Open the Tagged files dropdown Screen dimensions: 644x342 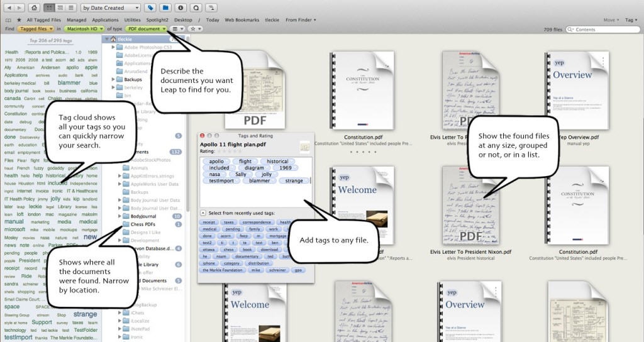36,29
